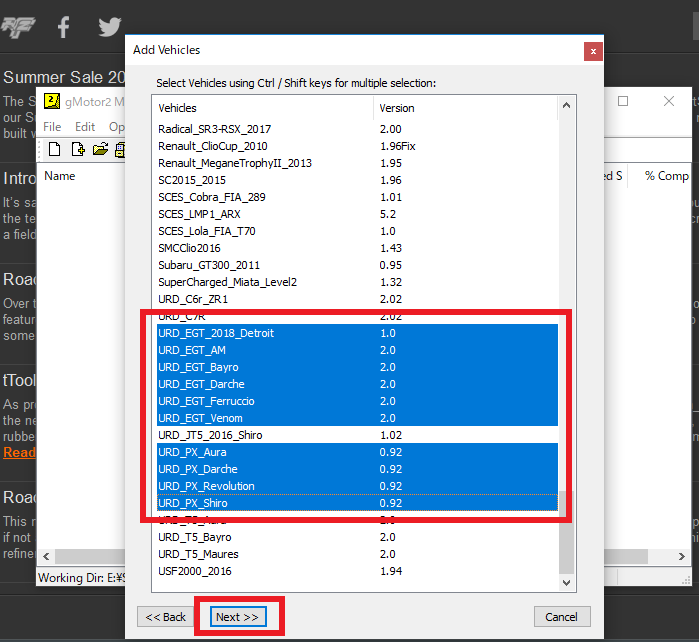Click the Facebook icon in the header
This screenshot has height=642, width=699.
click(64, 28)
